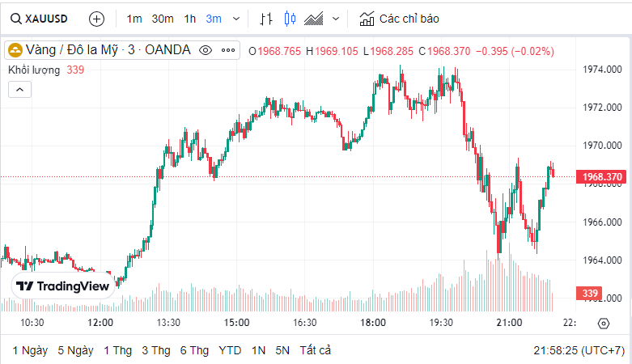Open the indicators (Các chỉ báo) panel
Image resolution: width=632 pixels, height=364 pixels.
pos(399,19)
